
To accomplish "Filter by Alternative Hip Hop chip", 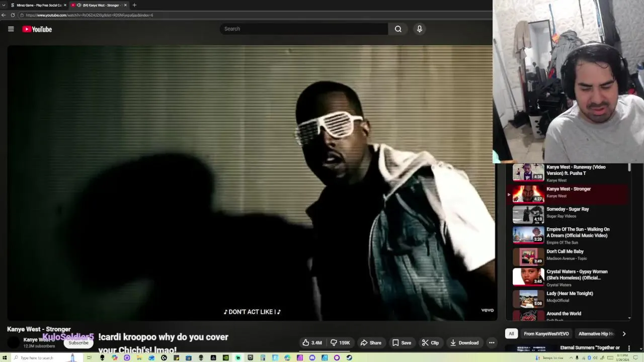I will [597, 334].
